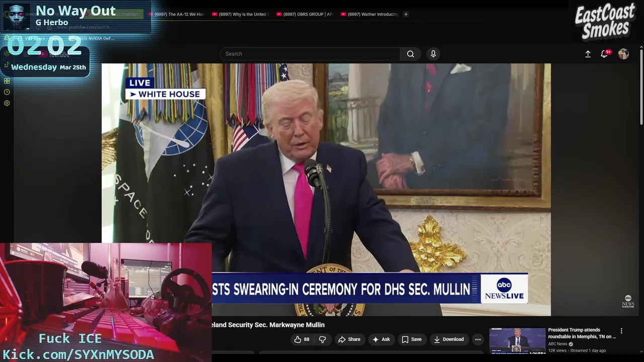This screenshot has width=644, height=362.
Task: Click the YouTube search magnifier button
Action: tap(411, 54)
